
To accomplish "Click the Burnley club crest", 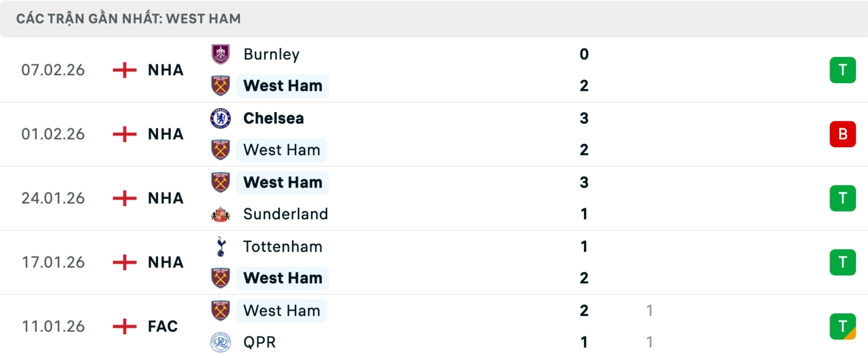I will coord(220,54).
